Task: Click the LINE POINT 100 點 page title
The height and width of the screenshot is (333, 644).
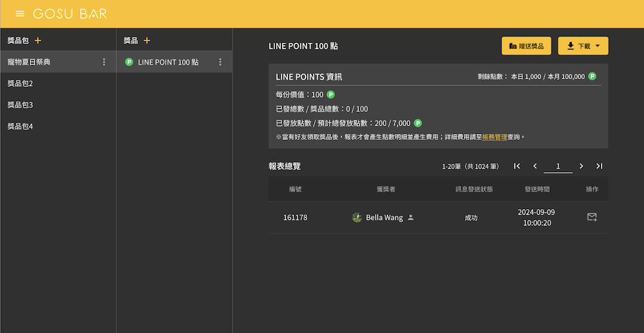Action: (x=303, y=46)
